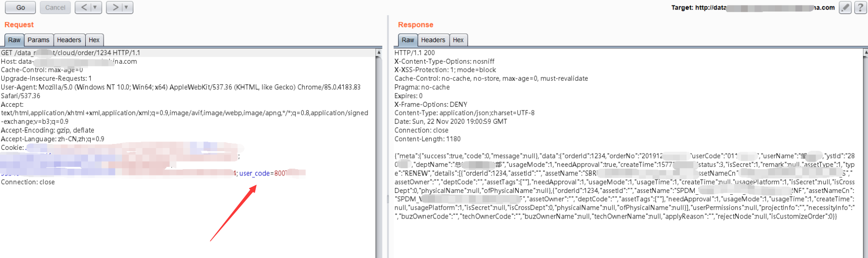Switch to the Request Params tab
Viewport: 868px width, 258px height.
pos(38,40)
